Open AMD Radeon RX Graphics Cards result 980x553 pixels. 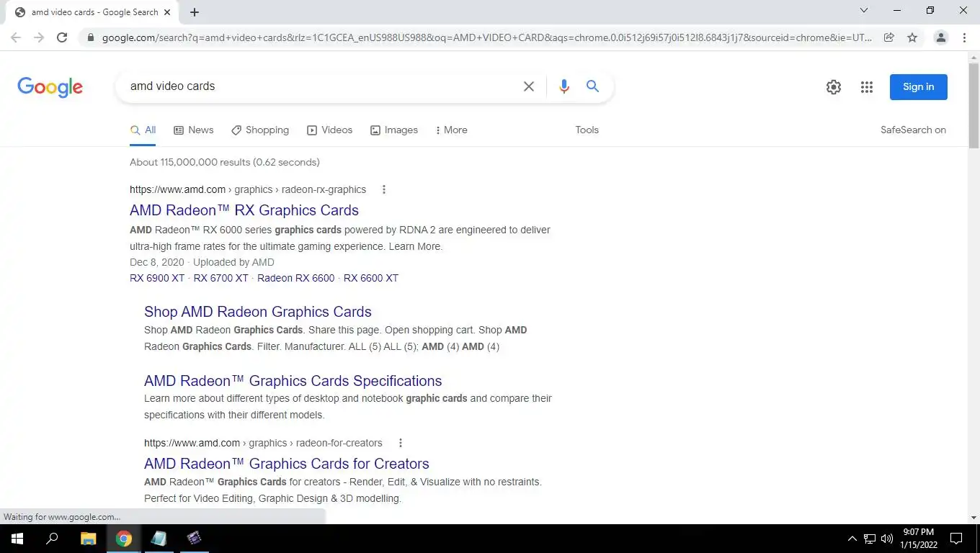click(244, 210)
